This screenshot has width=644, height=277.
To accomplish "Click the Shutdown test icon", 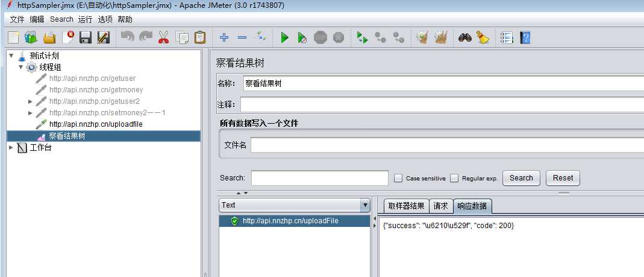I will (339, 38).
